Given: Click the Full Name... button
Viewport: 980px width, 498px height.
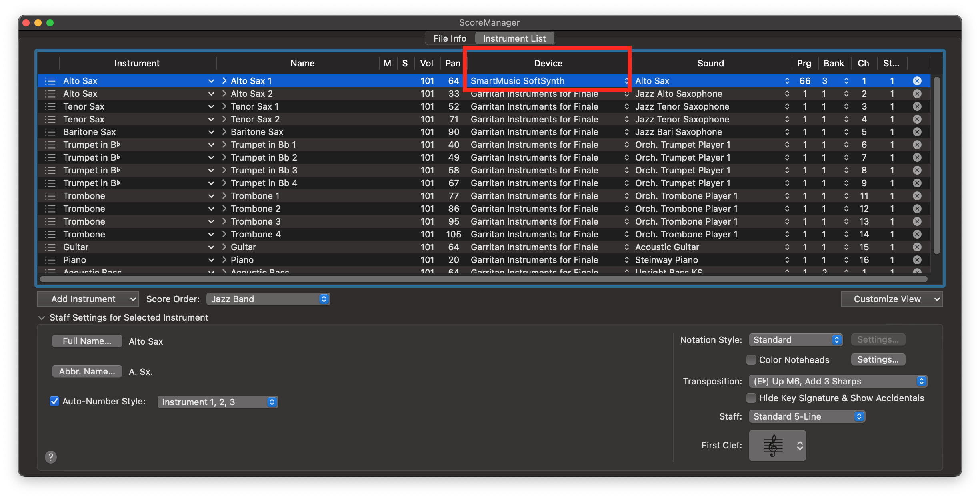Looking at the screenshot, I should coord(87,341).
